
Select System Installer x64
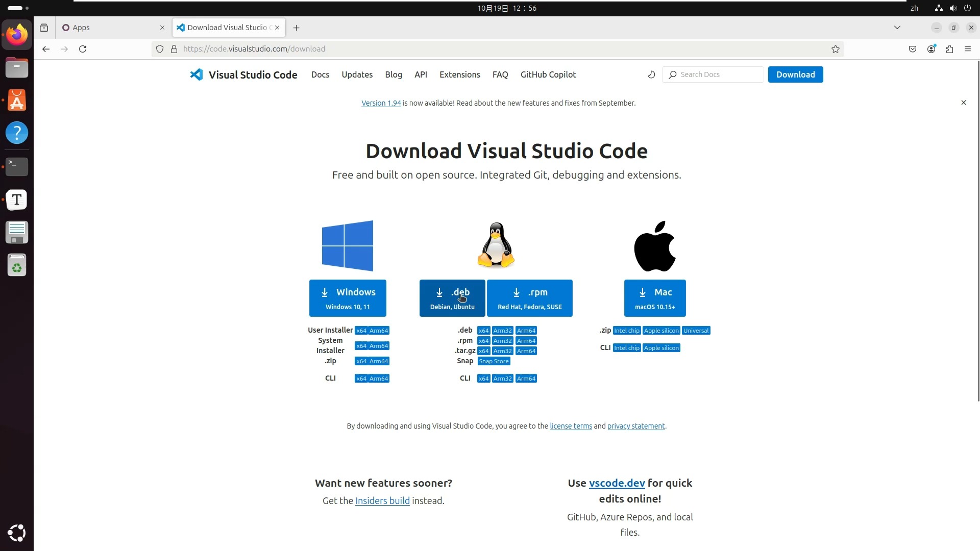[361, 346]
